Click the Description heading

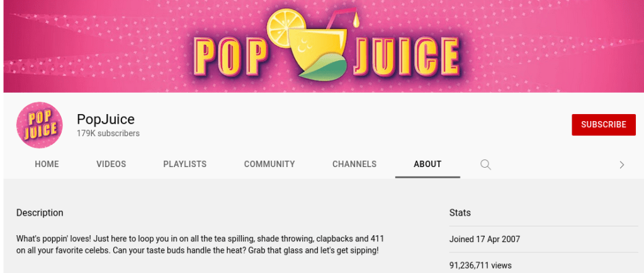click(x=40, y=213)
